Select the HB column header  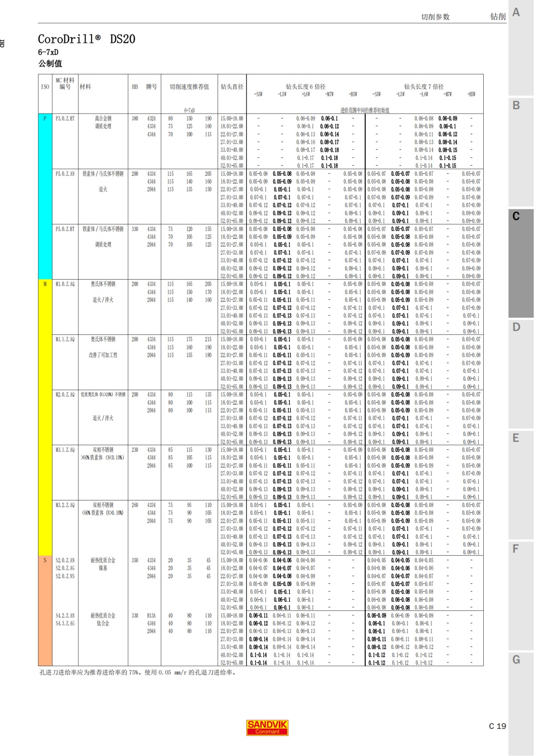tap(135, 87)
